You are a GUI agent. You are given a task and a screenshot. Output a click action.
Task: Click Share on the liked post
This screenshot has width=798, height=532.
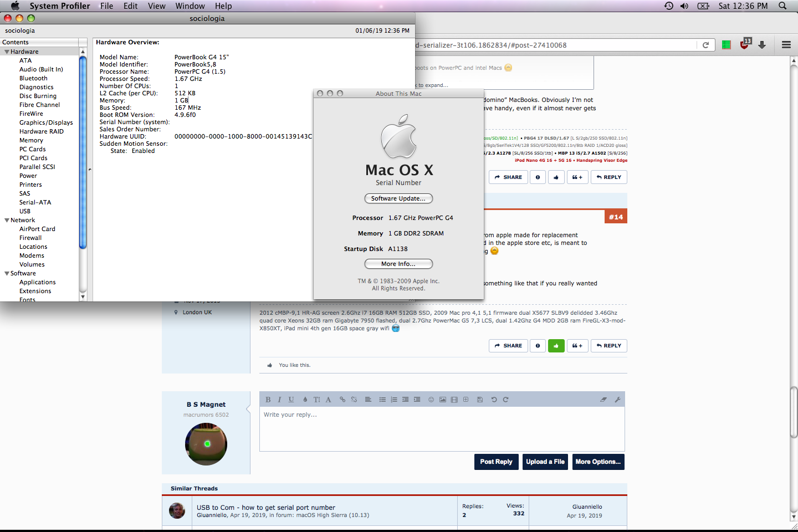click(508, 346)
